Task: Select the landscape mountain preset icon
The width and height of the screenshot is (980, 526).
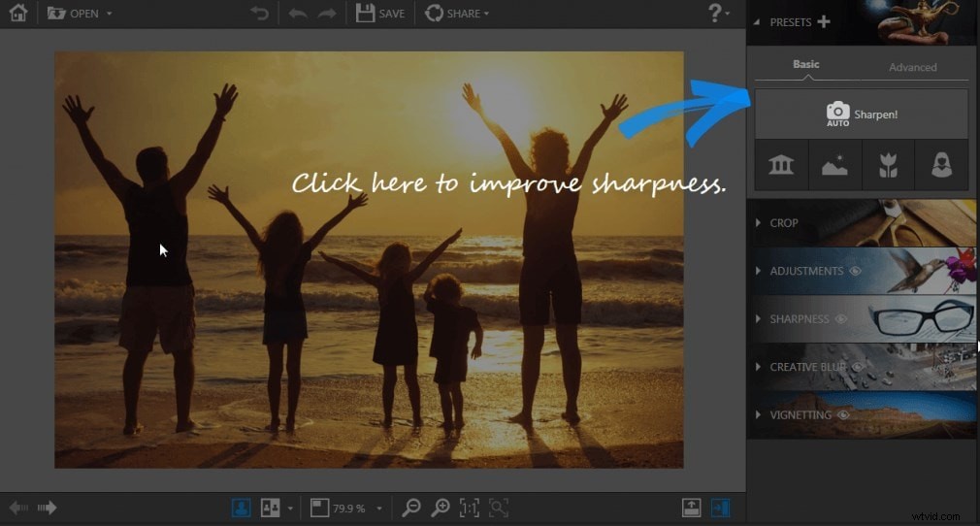Action: click(835, 165)
